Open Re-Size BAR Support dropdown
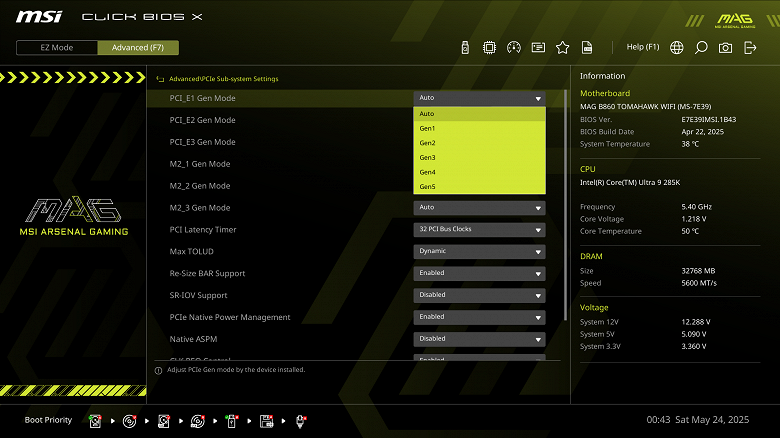This screenshot has height=438, width=780. (479, 273)
